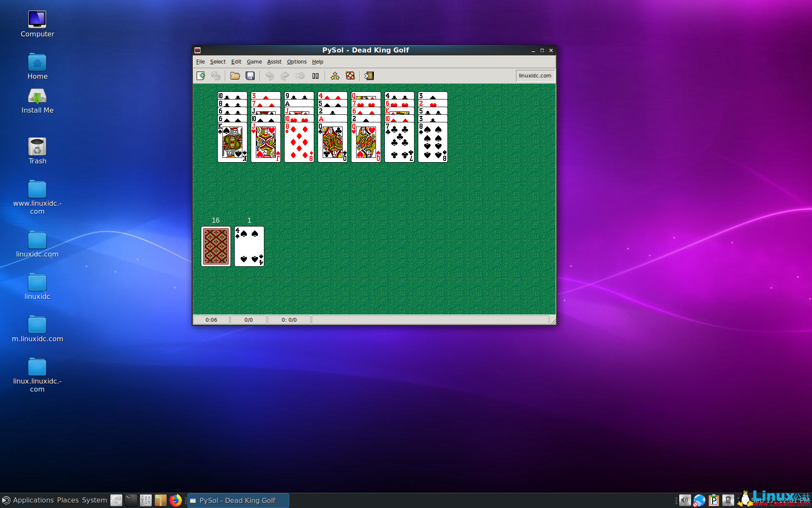
Task: Open the www.linuxidc.com desktop folder
Action: point(37,198)
